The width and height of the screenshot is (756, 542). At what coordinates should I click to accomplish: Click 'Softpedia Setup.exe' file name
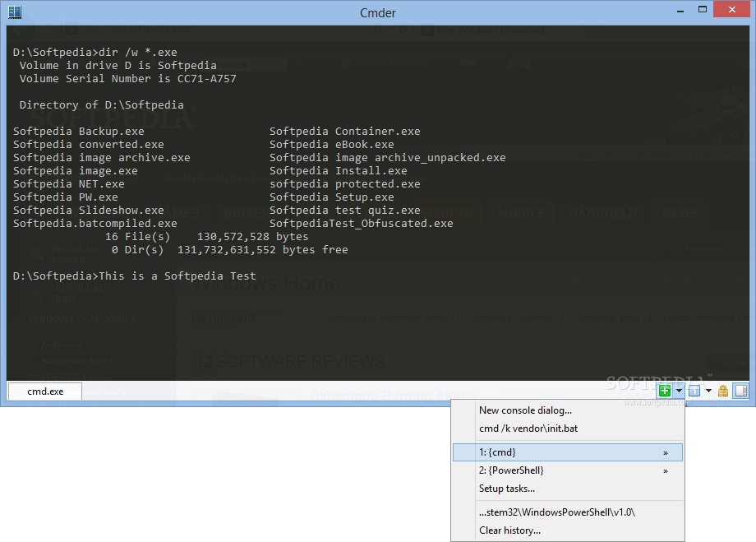[x=332, y=197]
